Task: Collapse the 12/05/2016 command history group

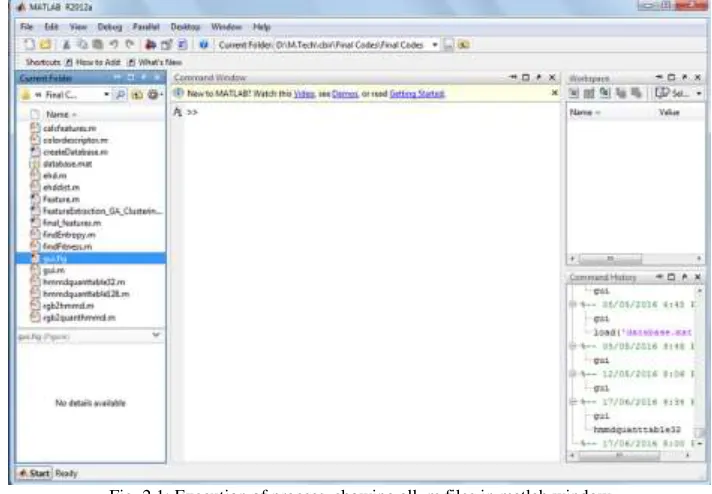Action: (573, 374)
